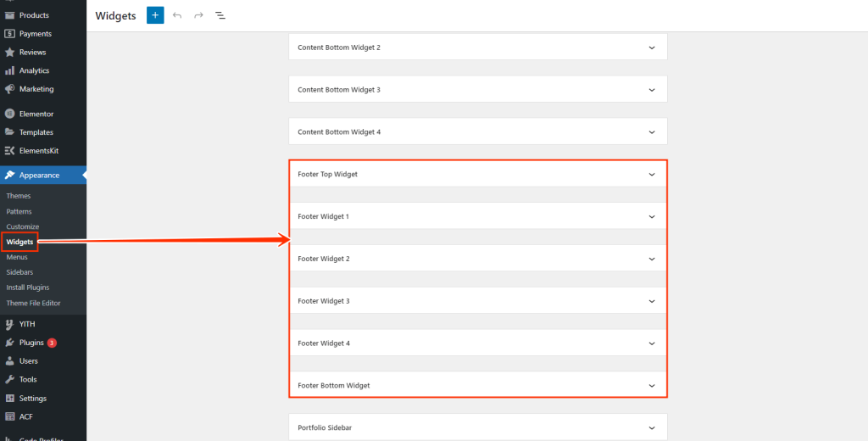Image resolution: width=868 pixels, height=441 pixels.
Task: Click the Marketing megaphone icon
Action: [x=10, y=89]
